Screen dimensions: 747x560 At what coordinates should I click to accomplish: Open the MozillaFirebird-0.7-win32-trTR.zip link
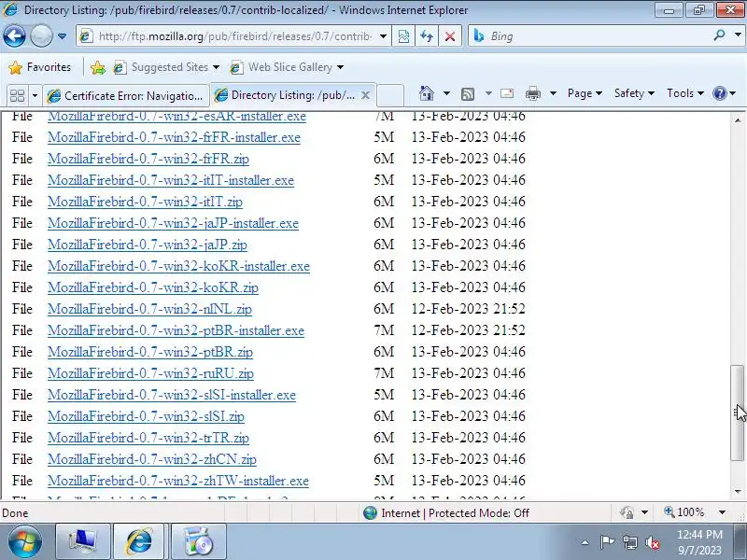[148, 437]
